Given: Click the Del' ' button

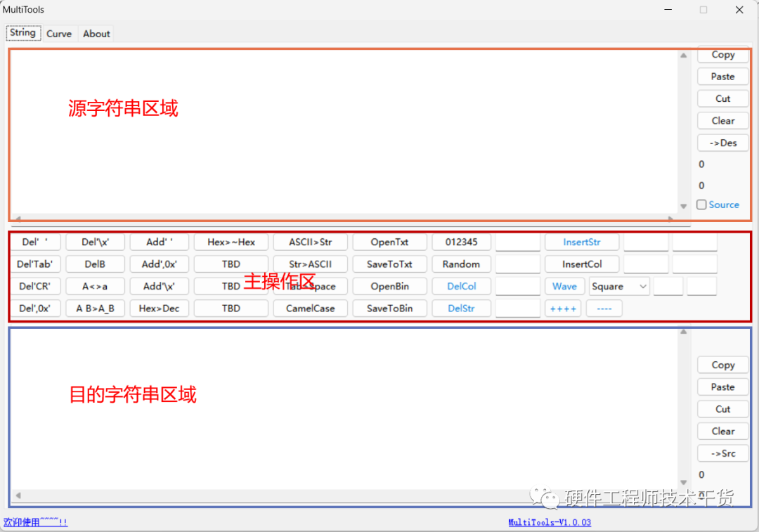Looking at the screenshot, I should click(35, 242).
